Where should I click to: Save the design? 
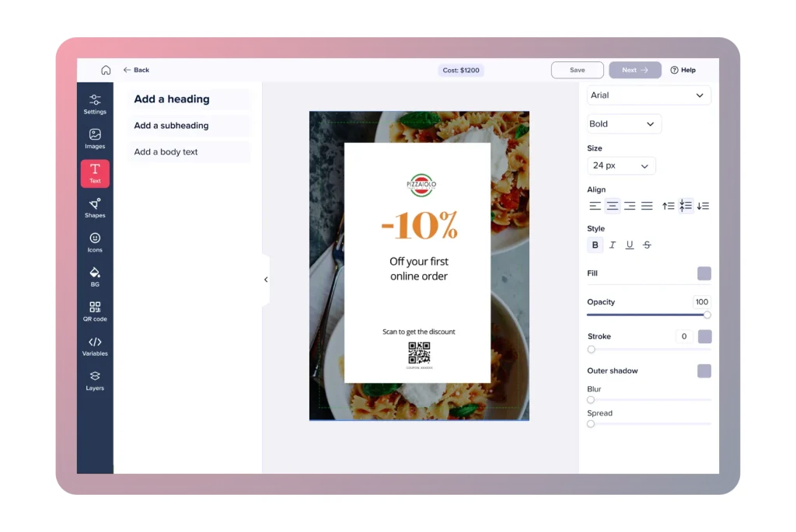[x=578, y=70]
